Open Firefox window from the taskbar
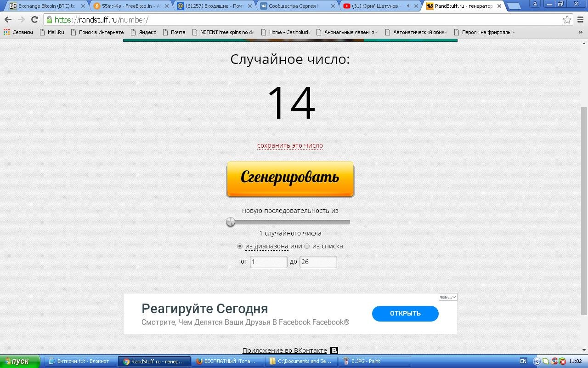The width and height of the screenshot is (588, 368). 229,361
